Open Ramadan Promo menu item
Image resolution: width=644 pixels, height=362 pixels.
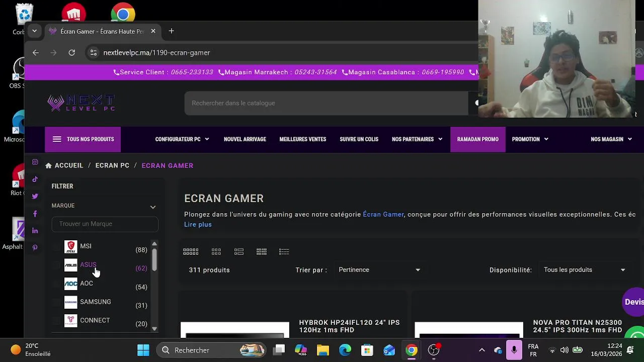(x=477, y=139)
